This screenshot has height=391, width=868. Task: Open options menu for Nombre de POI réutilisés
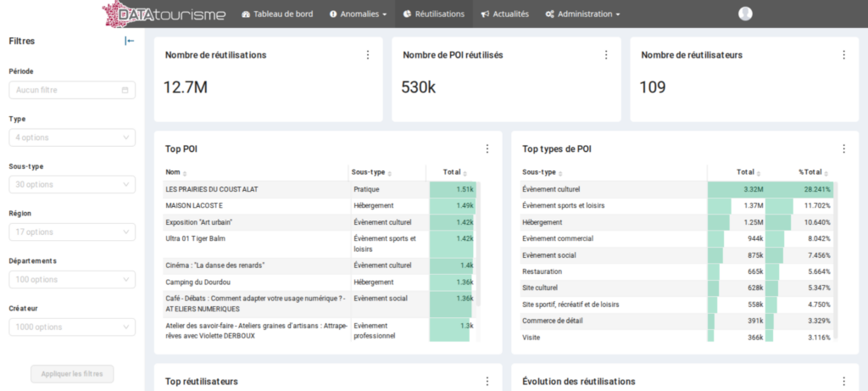pos(605,55)
